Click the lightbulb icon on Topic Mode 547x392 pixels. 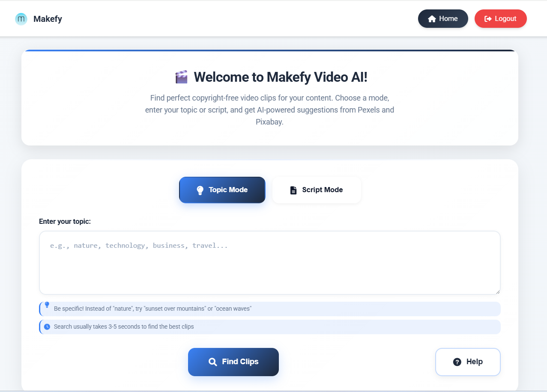click(200, 190)
